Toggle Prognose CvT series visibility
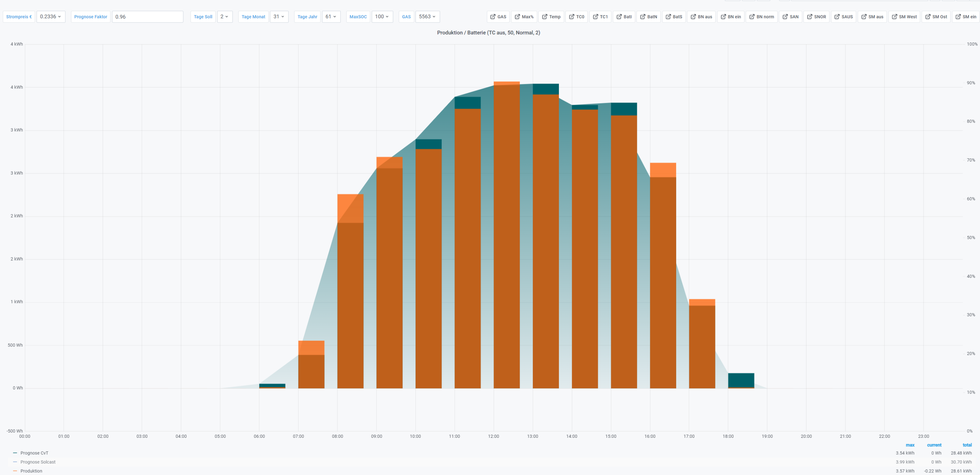Image resolution: width=980 pixels, height=475 pixels. pos(34,453)
